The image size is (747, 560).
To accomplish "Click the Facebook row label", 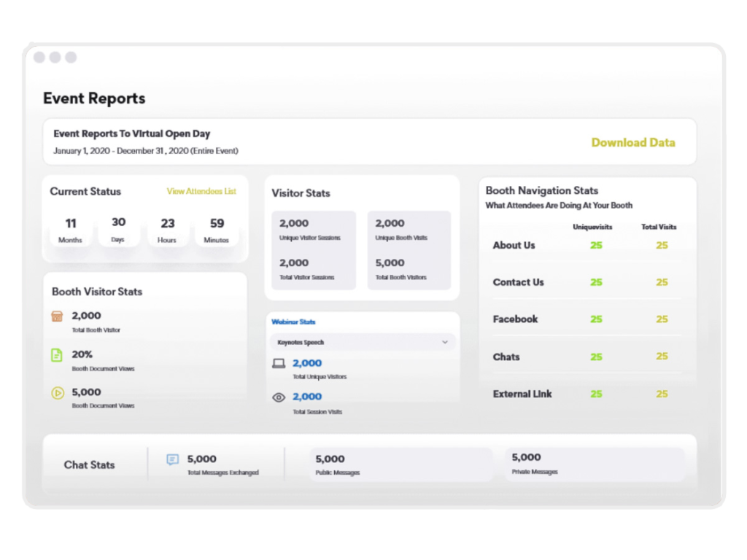I will (x=516, y=319).
